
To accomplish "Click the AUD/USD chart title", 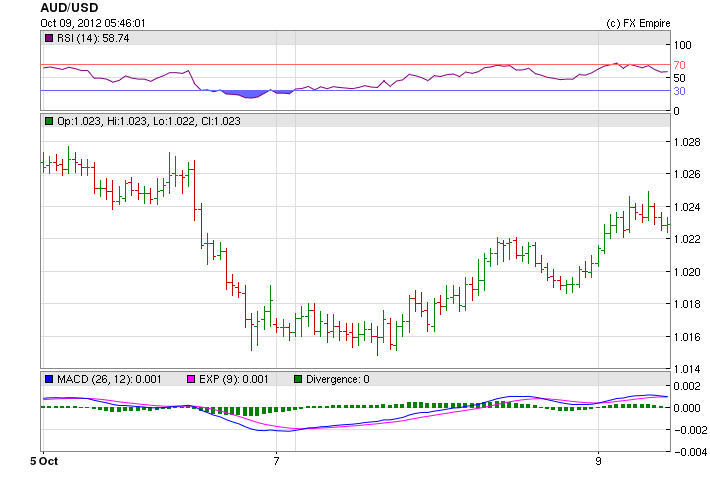I will point(69,8).
